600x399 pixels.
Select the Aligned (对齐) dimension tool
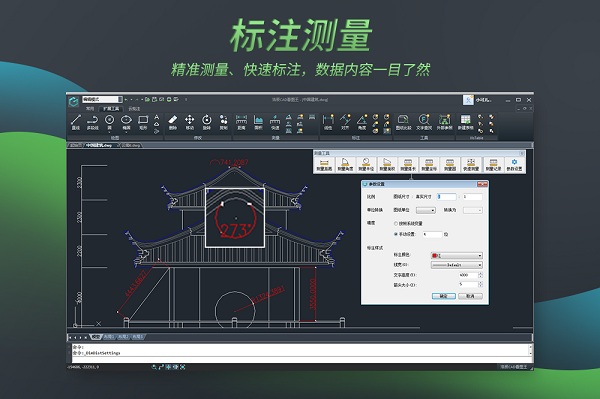(x=345, y=122)
